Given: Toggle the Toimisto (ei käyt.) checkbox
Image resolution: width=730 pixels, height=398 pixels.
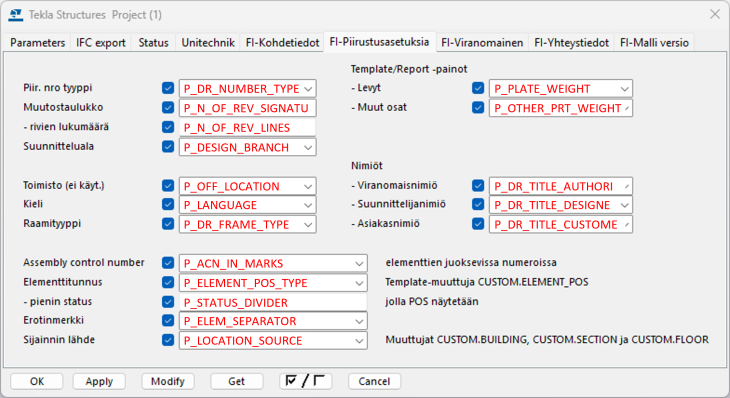Looking at the screenshot, I should [168, 186].
